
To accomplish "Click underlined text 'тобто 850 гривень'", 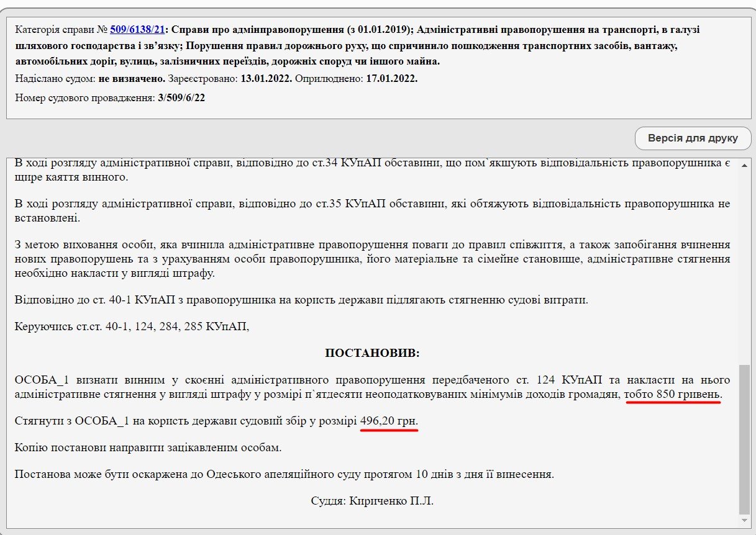I will point(673,394).
